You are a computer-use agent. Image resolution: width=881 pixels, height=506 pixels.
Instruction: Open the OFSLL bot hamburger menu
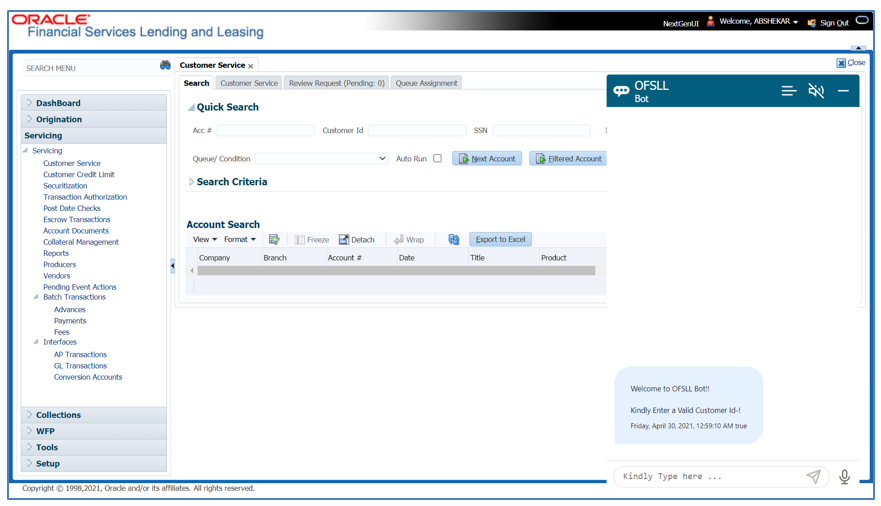pyautogui.click(x=789, y=90)
